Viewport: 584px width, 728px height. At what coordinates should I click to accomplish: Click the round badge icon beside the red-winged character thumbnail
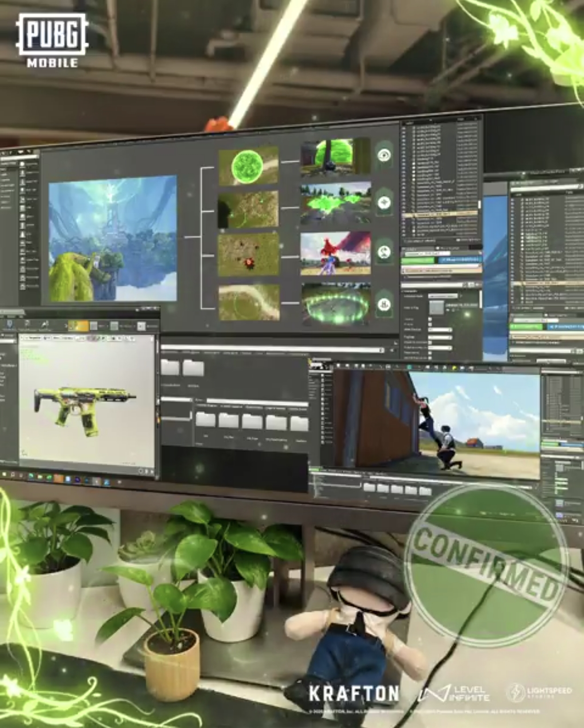click(384, 252)
